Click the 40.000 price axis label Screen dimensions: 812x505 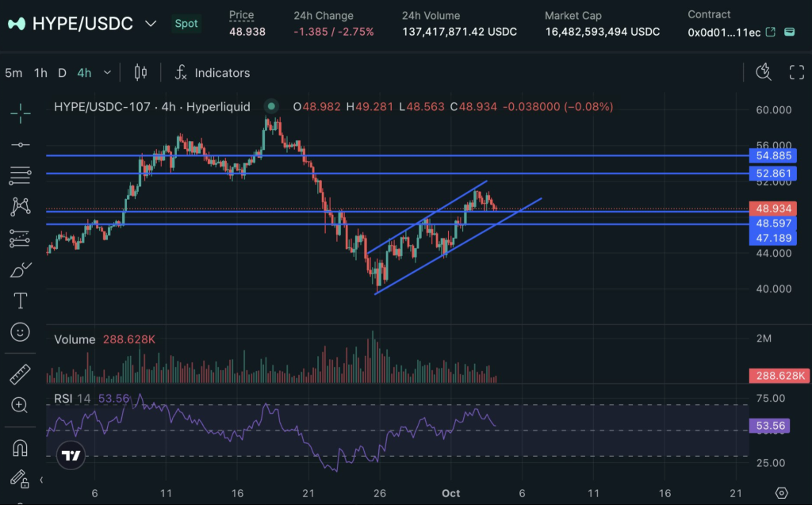pos(774,289)
